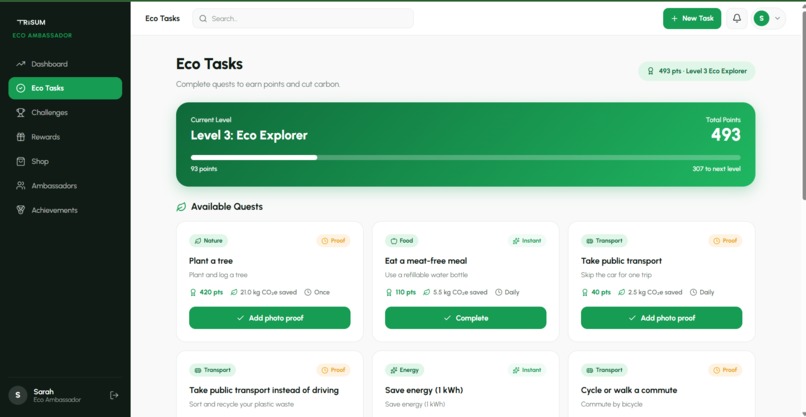Open Save energy (1 kWh) quest title
This screenshot has width=806, height=417.
coord(424,390)
